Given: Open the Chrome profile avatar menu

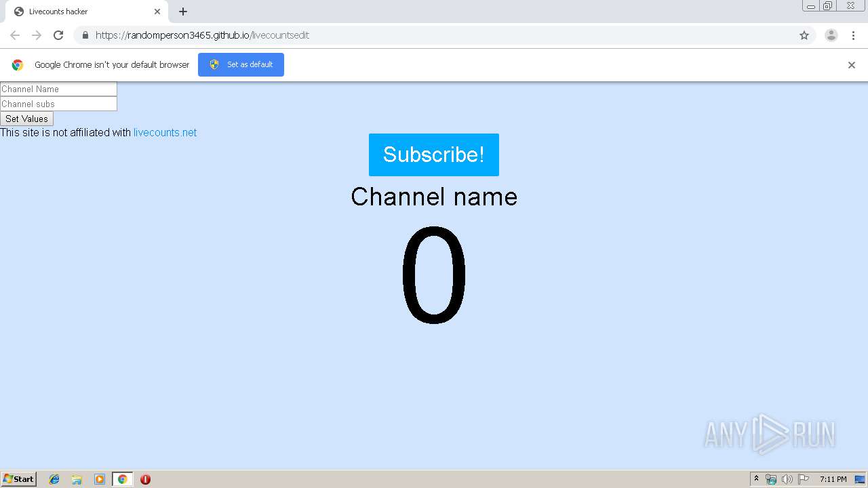Looking at the screenshot, I should click(831, 35).
